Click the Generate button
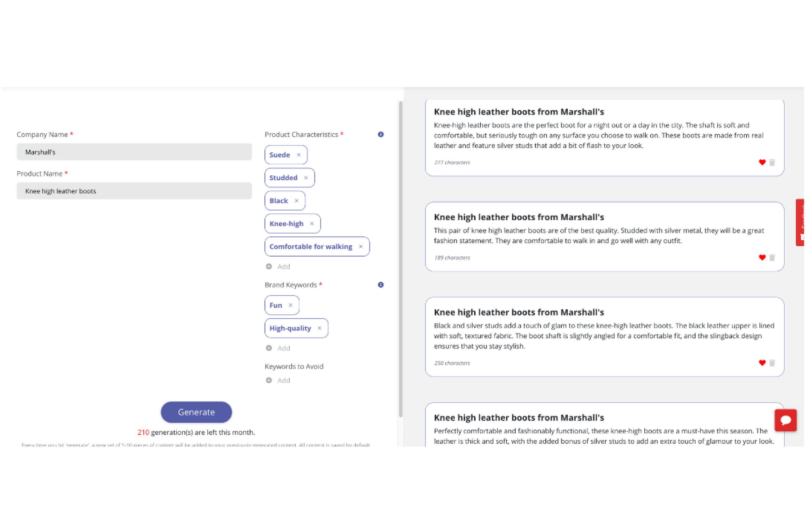 pyautogui.click(x=196, y=412)
